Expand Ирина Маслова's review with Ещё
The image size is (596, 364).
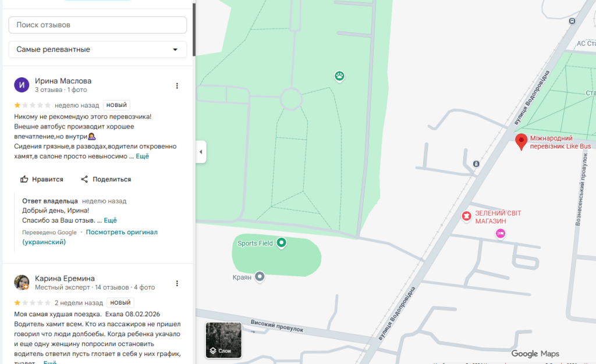tap(143, 156)
